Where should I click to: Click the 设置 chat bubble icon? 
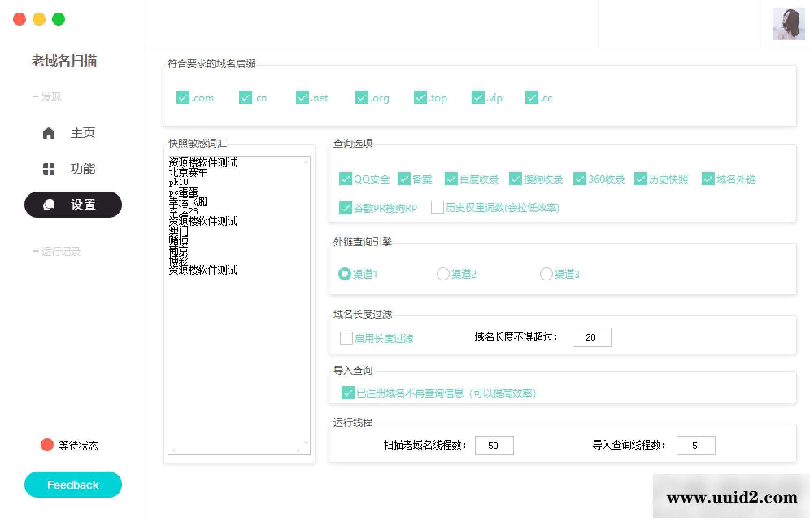(x=49, y=205)
